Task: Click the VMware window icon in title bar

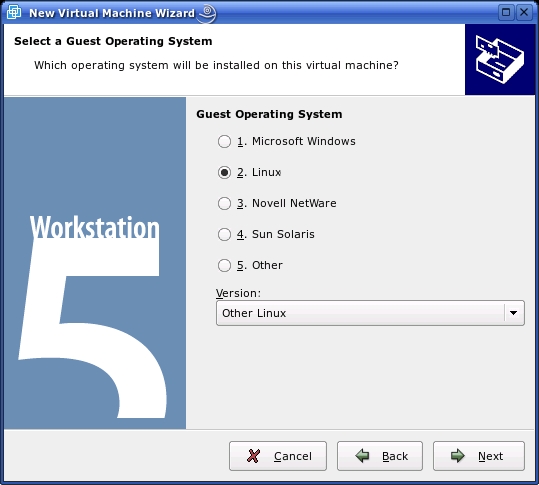Action: pos(14,13)
